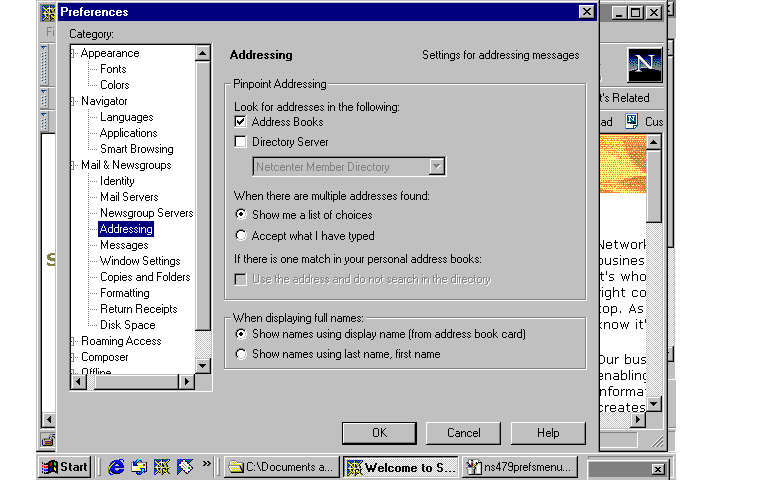Toggle the Address Books checkbox

[241, 121]
